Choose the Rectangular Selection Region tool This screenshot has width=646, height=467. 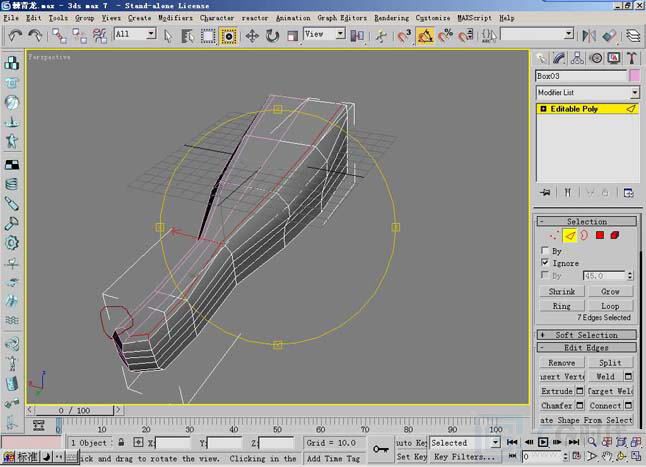coord(208,36)
